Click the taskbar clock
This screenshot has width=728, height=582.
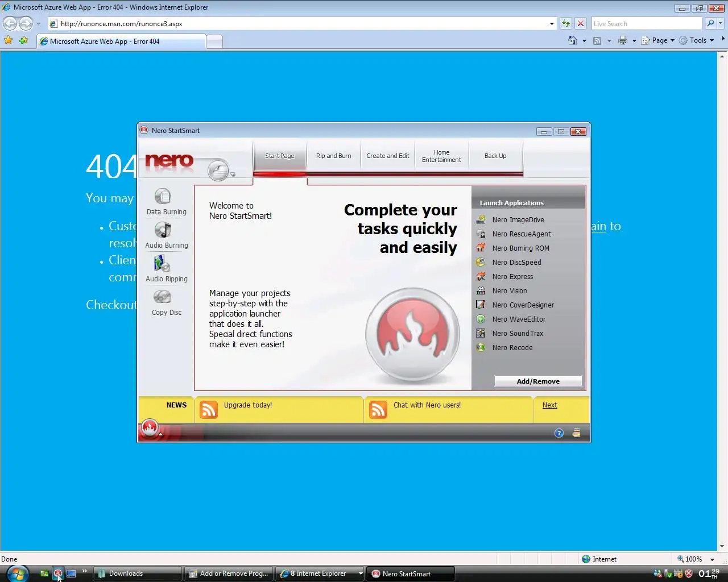coord(709,573)
